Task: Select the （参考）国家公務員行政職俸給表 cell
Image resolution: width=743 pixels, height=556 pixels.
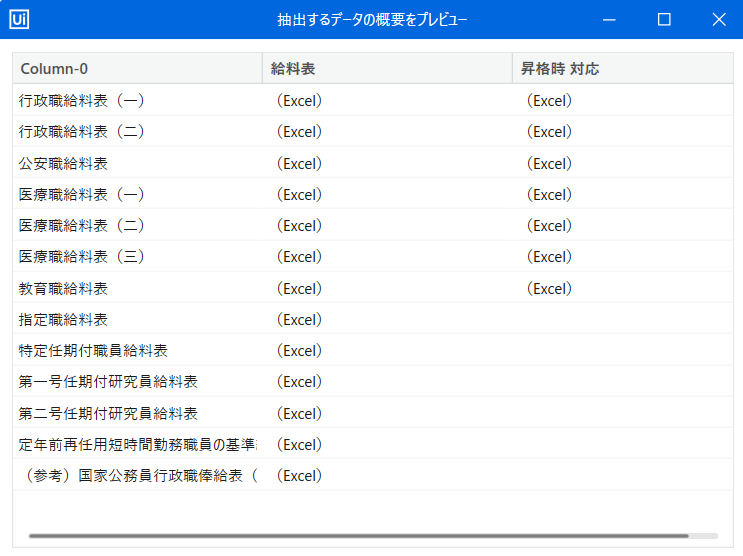Action: point(137,475)
